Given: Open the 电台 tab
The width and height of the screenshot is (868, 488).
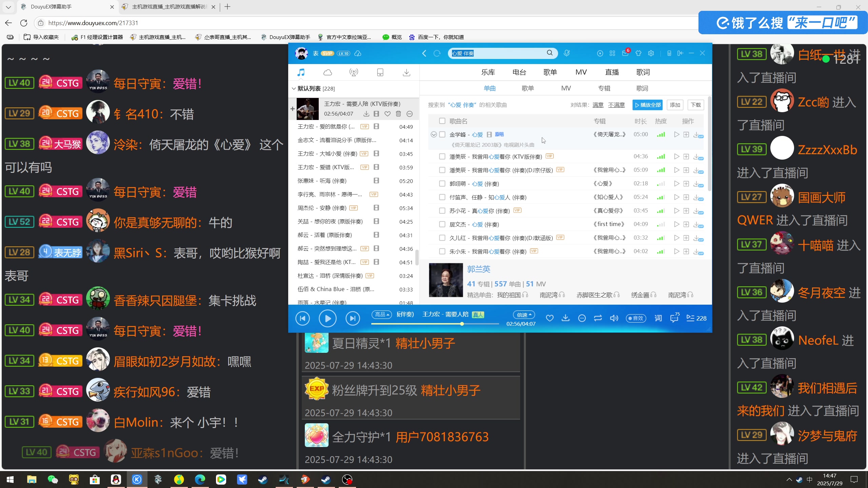Looking at the screenshot, I should click(519, 72).
